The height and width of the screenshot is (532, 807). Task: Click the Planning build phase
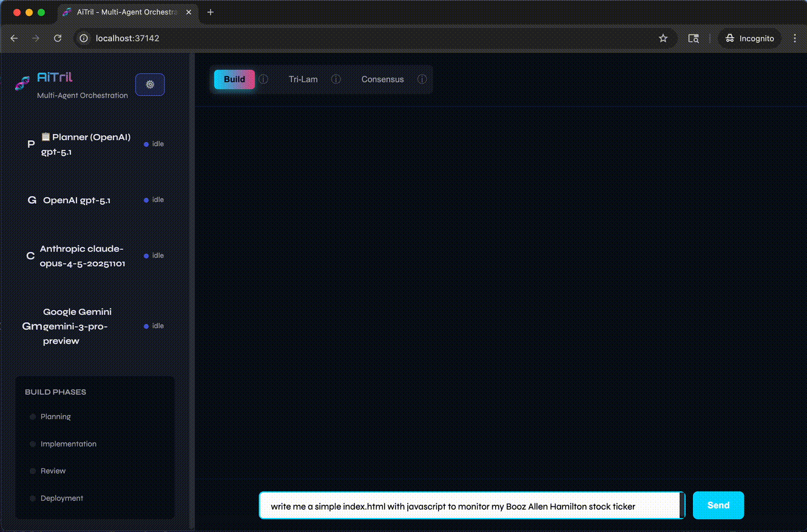click(x=55, y=417)
